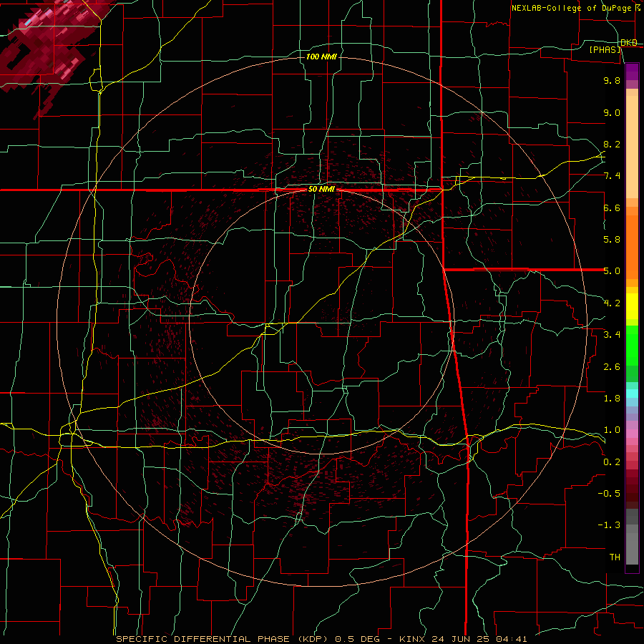Click the "TH" threshold label on the scale
644x644 pixels.
pos(615,557)
